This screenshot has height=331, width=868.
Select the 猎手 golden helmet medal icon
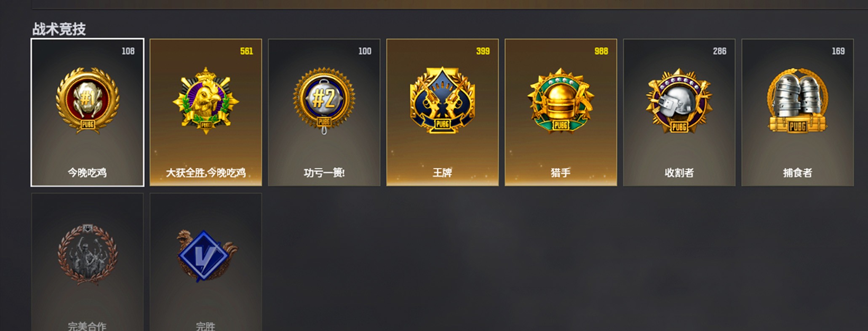(561, 100)
